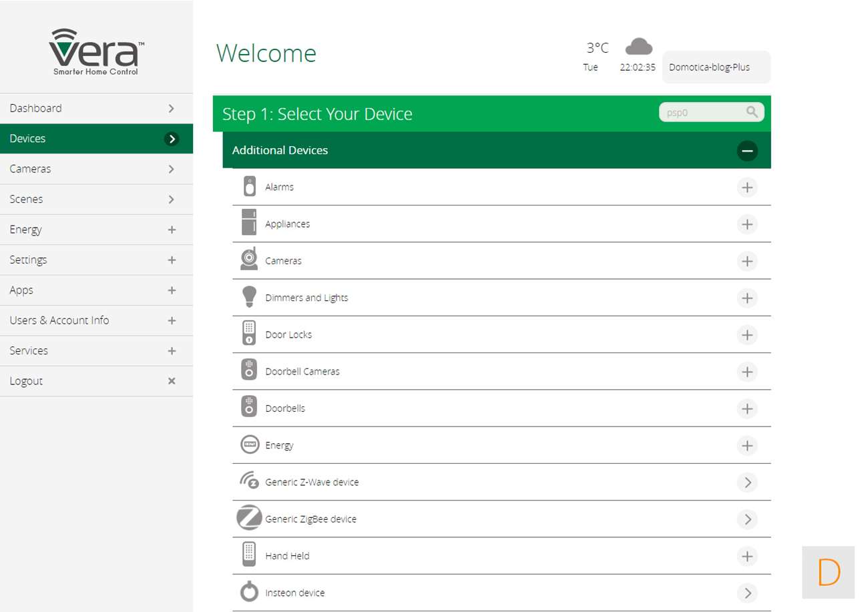The height and width of the screenshot is (612, 868).
Task: Open the Scenes menu item
Action: (x=96, y=199)
